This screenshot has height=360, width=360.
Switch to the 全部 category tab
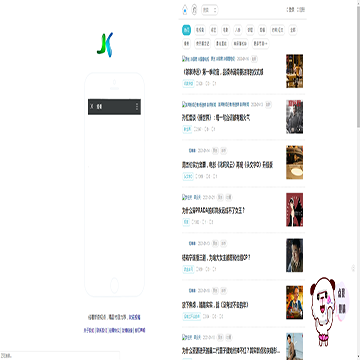coord(292,30)
